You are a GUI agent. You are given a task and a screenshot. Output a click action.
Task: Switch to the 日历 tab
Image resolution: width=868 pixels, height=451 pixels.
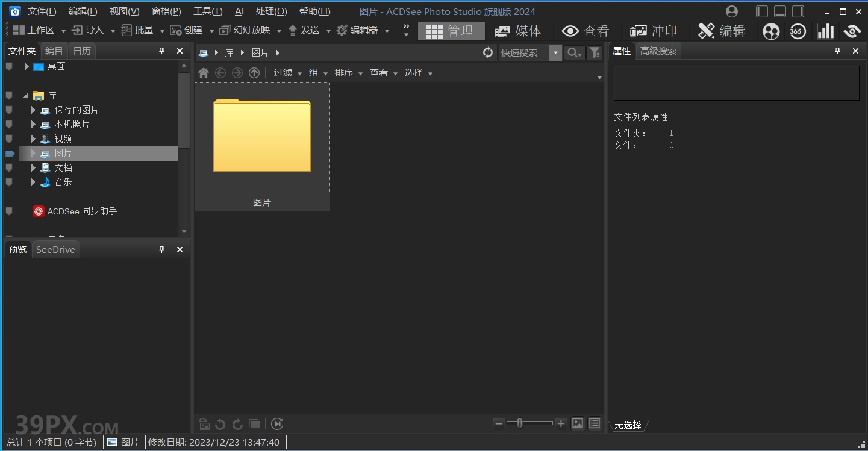pyautogui.click(x=82, y=51)
